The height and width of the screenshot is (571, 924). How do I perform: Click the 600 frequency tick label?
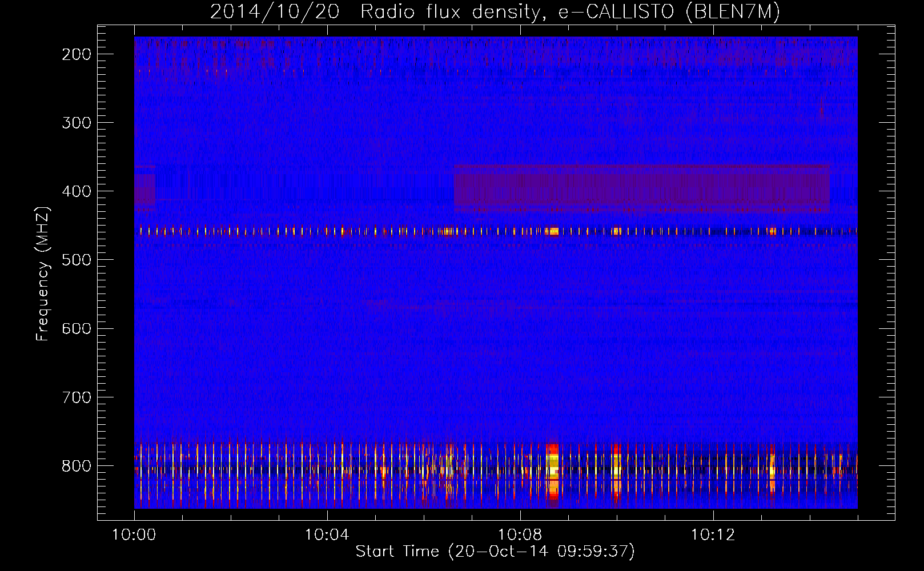(77, 328)
